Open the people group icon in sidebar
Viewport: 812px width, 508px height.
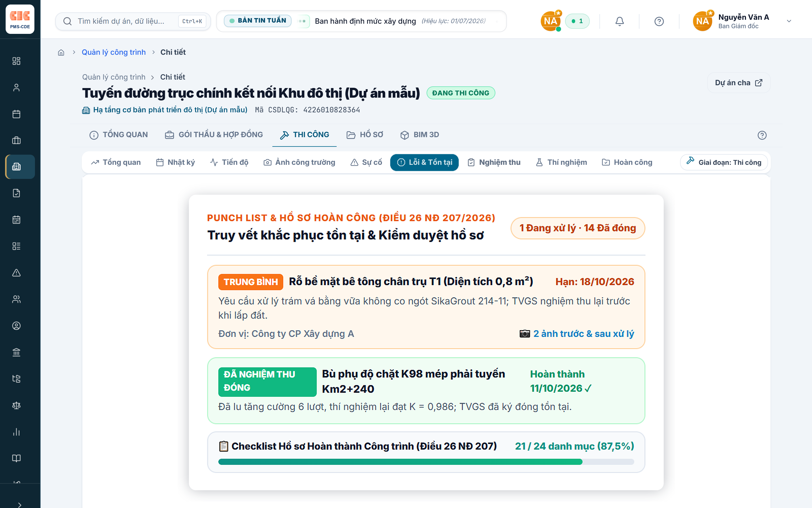(x=16, y=299)
